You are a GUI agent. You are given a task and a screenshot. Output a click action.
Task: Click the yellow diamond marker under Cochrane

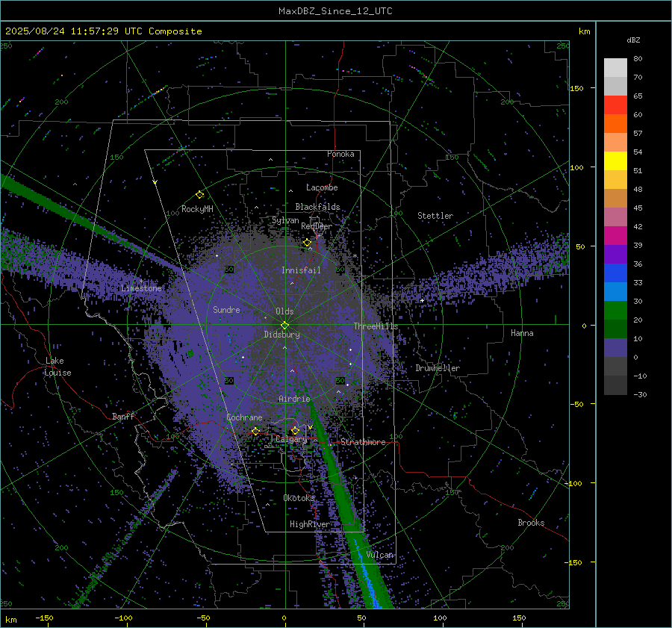tap(255, 431)
